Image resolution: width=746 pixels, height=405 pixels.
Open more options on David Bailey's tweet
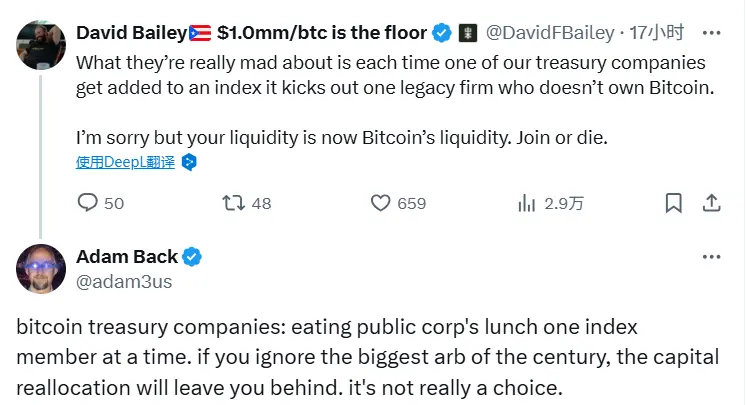(x=711, y=34)
